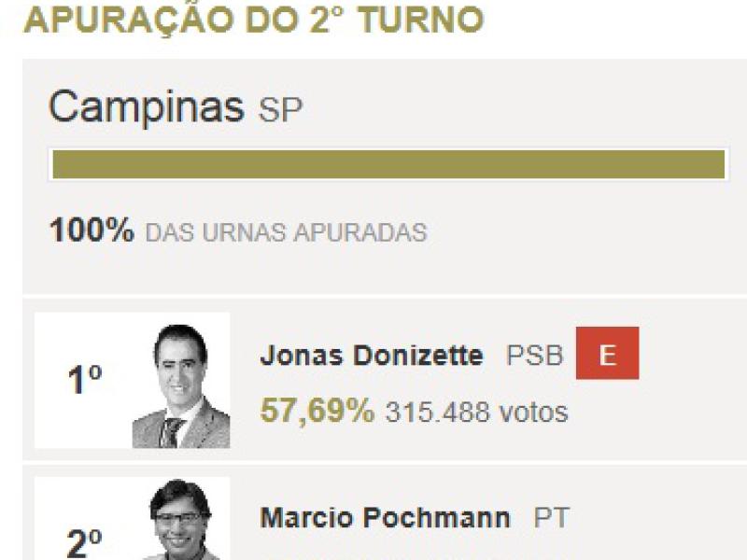Click the vote counting progress bar
The image size is (747, 560).
tap(388, 163)
